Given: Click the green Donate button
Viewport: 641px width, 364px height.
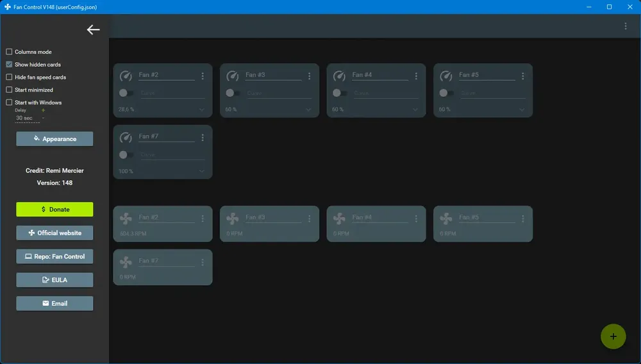Looking at the screenshot, I should click(x=54, y=209).
